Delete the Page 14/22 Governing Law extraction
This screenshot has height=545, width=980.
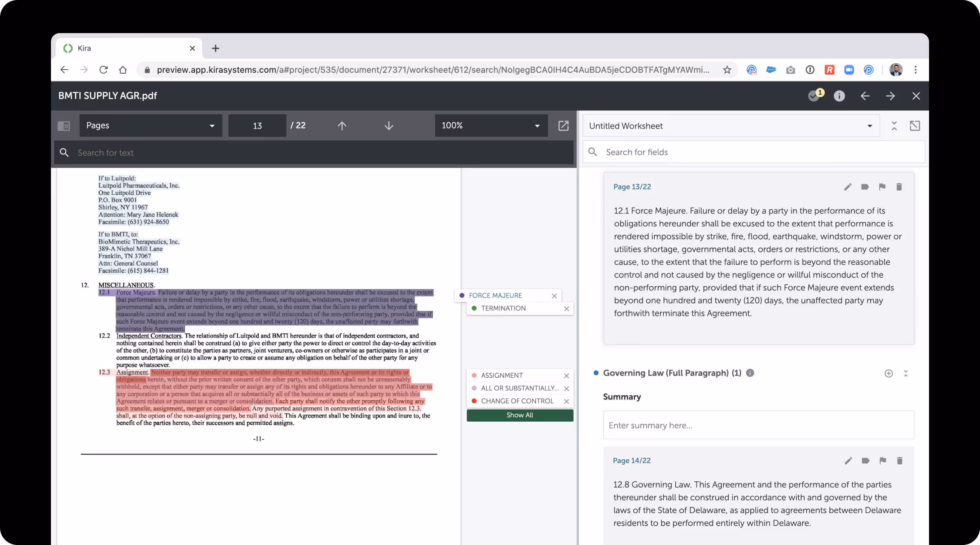[x=899, y=460]
